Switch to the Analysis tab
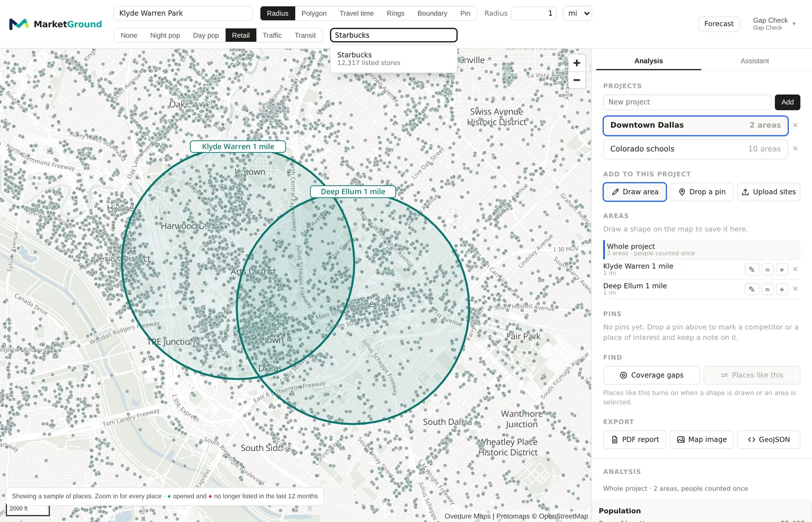 point(649,61)
